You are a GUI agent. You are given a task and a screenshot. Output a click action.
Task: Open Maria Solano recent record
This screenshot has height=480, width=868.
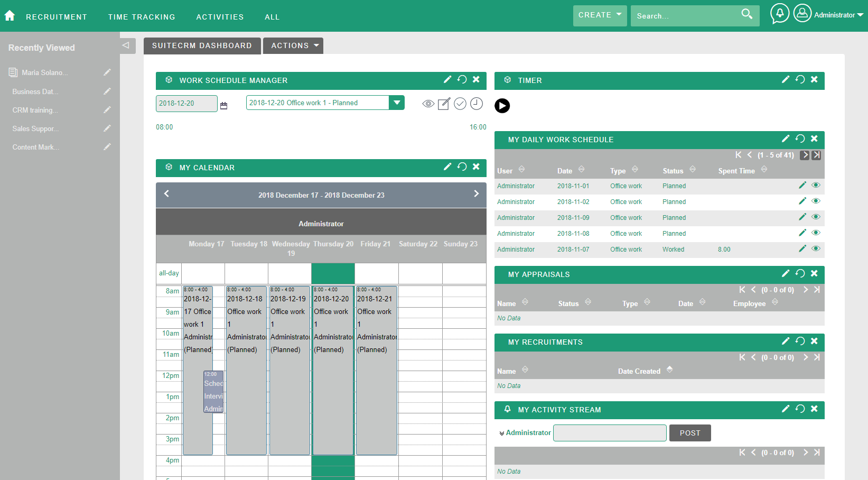click(x=45, y=72)
